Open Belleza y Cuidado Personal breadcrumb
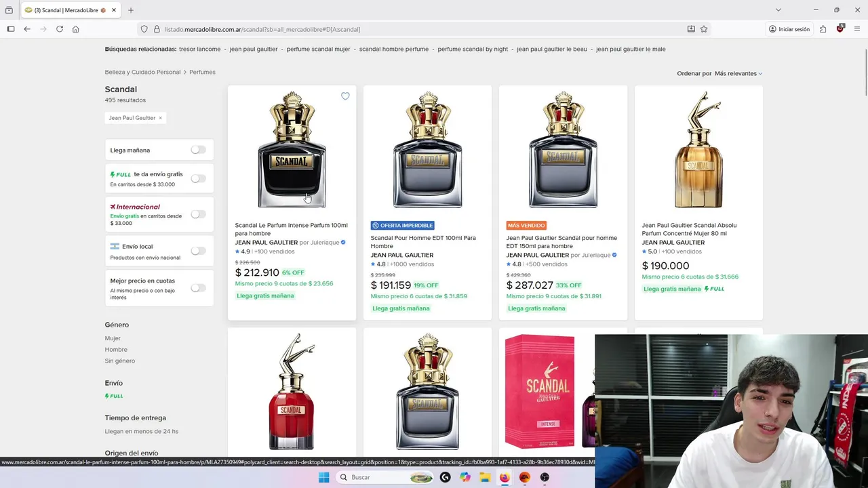The image size is (868, 488). pos(142,72)
